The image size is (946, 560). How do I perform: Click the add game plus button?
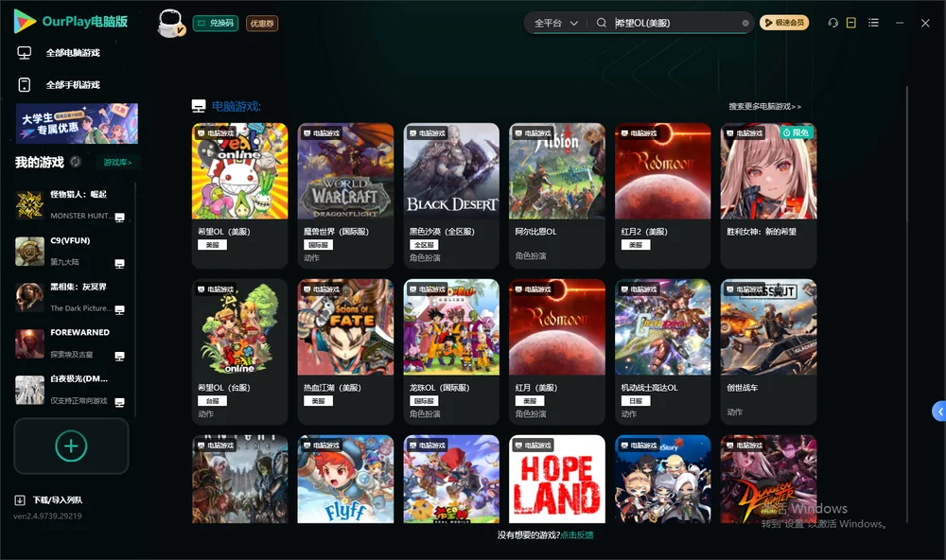[71, 446]
